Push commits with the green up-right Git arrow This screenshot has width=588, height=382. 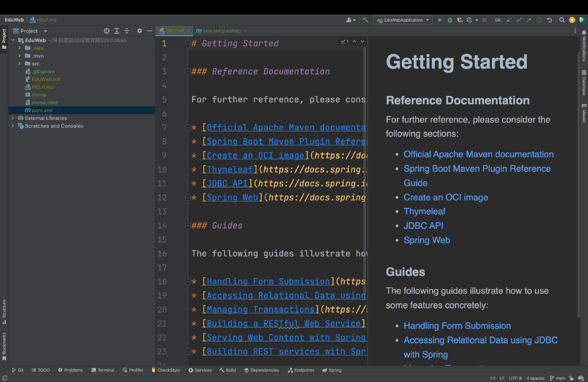529,20
